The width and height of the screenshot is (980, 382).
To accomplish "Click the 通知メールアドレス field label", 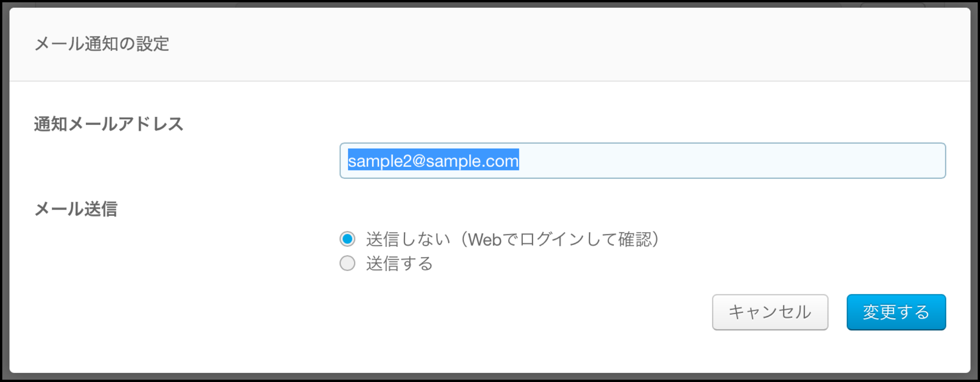I will [109, 124].
